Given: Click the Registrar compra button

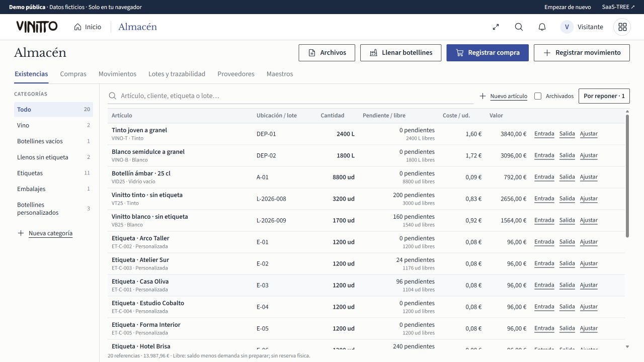Looking at the screenshot, I should coord(488,53).
